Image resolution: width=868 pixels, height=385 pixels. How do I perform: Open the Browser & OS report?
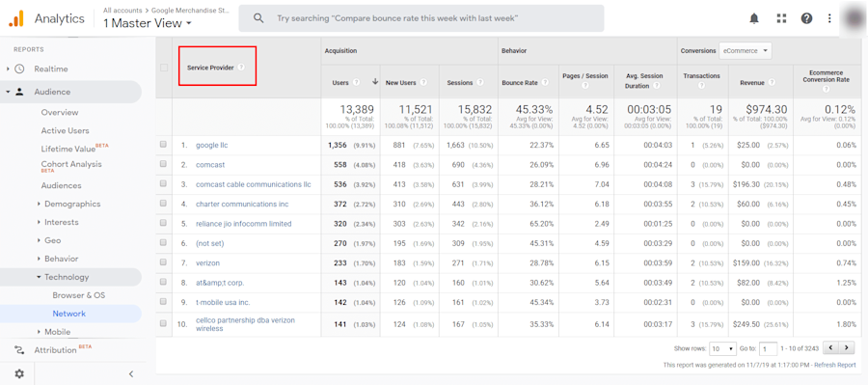(x=79, y=295)
